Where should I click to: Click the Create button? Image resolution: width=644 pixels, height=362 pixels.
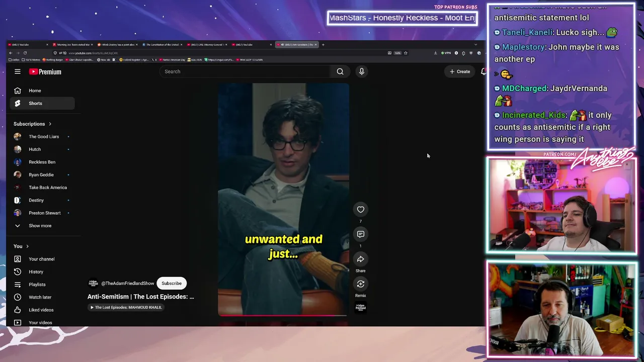460,71
